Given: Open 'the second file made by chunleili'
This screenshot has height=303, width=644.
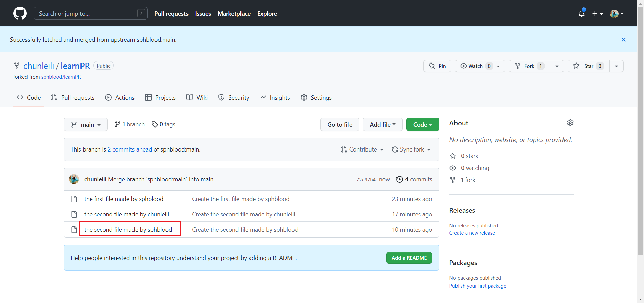Looking at the screenshot, I should (126, 214).
